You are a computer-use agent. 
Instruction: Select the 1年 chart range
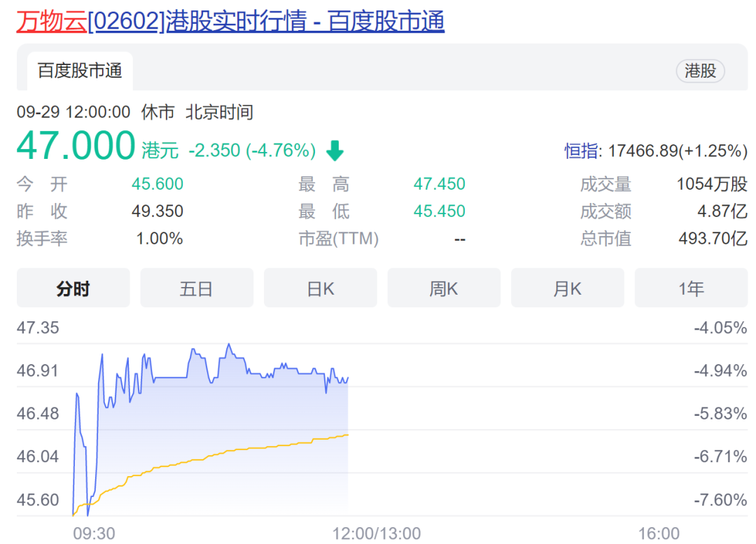click(x=691, y=288)
